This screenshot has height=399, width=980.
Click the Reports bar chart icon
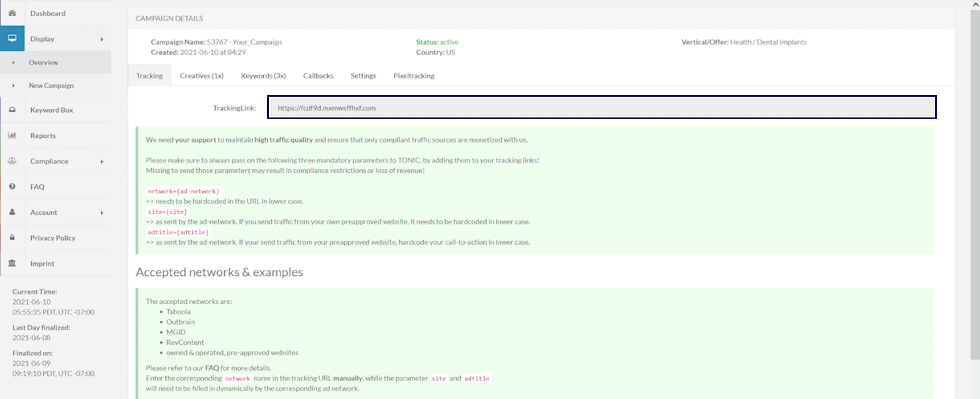[12, 135]
